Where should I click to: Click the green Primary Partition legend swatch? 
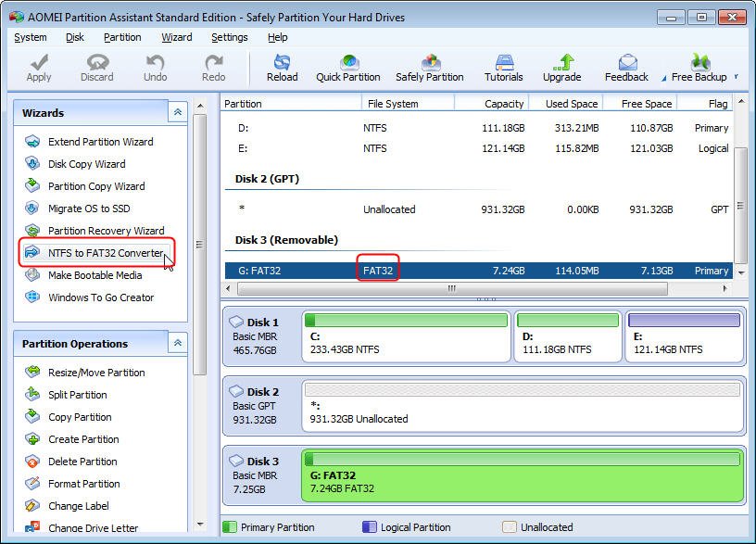[x=229, y=527]
